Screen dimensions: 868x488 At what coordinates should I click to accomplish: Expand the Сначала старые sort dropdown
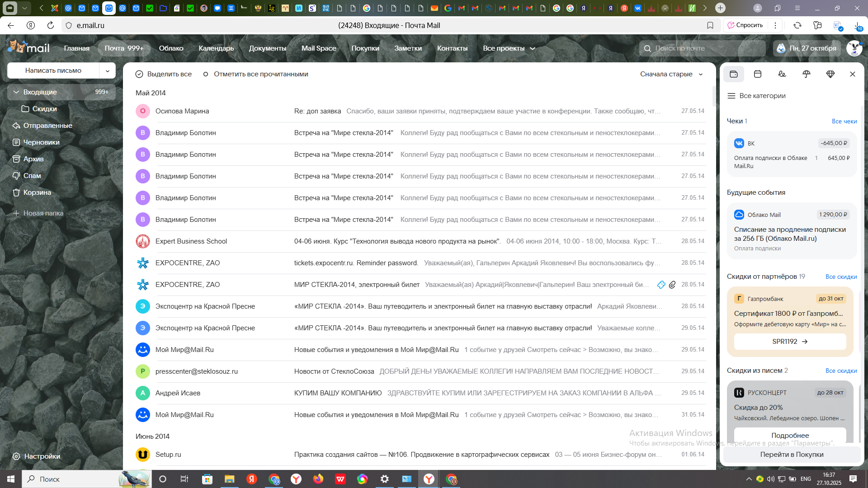pyautogui.click(x=671, y=74)
